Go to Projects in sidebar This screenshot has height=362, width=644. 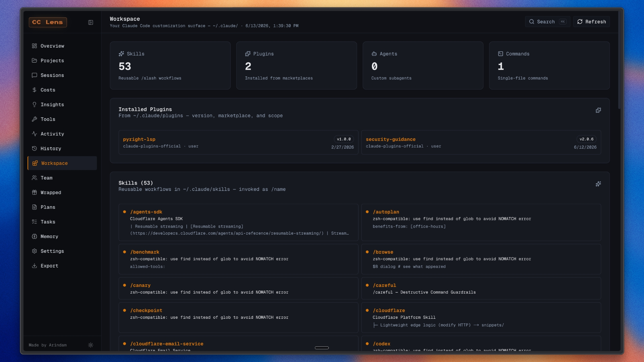tap(62, 61)
